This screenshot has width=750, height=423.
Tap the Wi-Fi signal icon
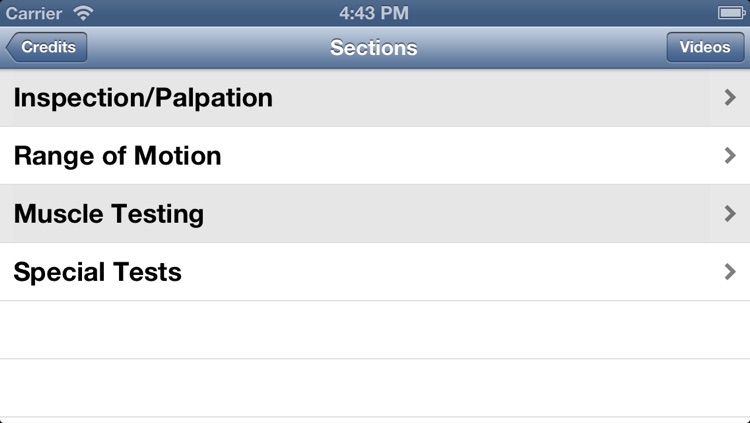point(83,13)
